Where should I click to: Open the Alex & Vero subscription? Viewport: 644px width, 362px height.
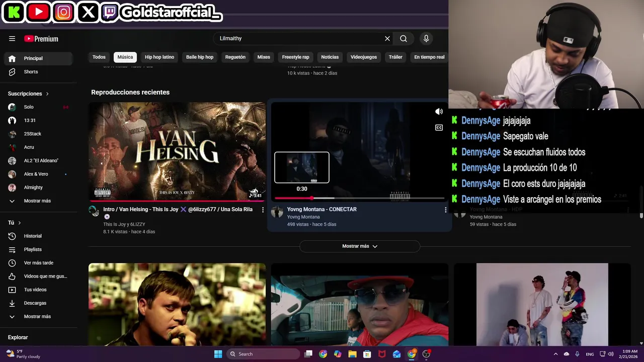pos(38,174)
